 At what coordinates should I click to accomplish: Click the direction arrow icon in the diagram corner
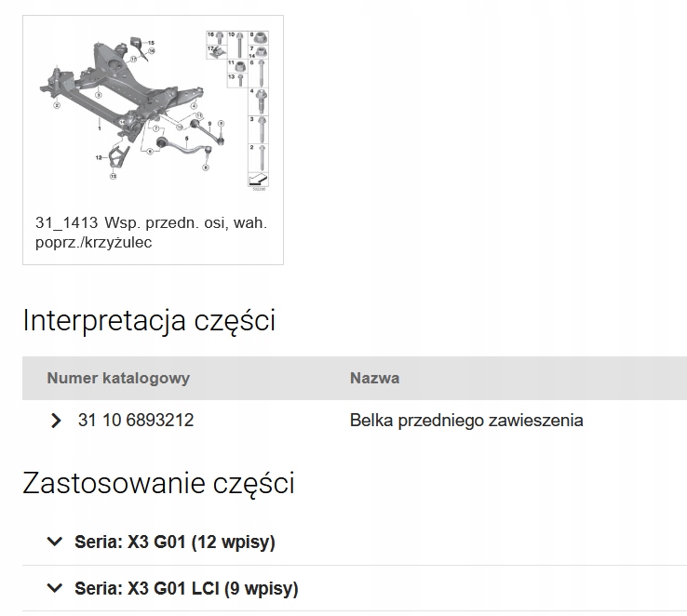[x=257, y=178]
